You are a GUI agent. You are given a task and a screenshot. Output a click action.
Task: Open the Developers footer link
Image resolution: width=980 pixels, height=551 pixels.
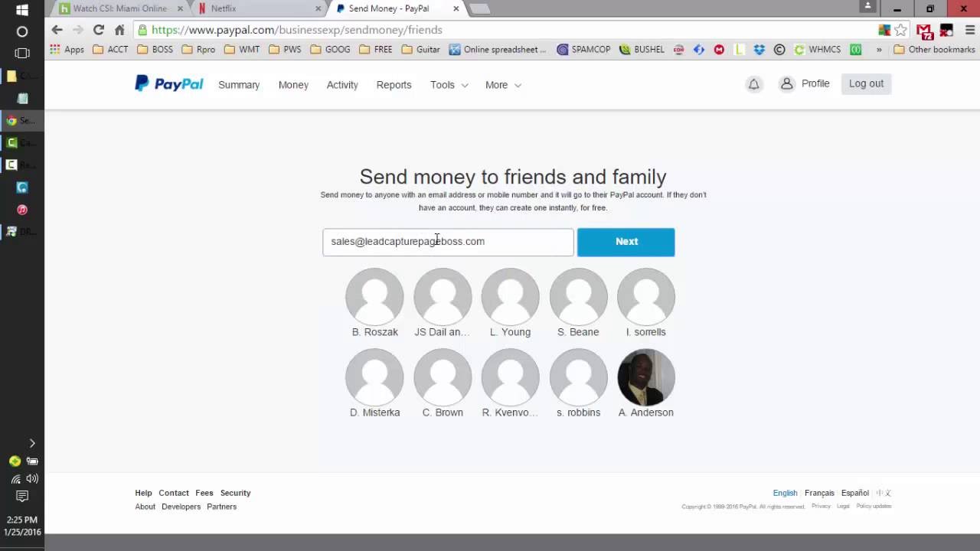pos(181,507)
